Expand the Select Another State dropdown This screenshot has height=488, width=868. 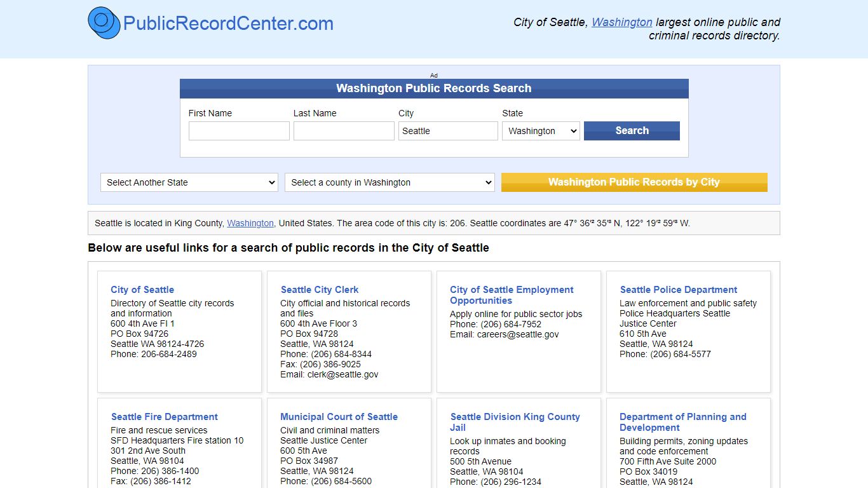tap(189, 182)
